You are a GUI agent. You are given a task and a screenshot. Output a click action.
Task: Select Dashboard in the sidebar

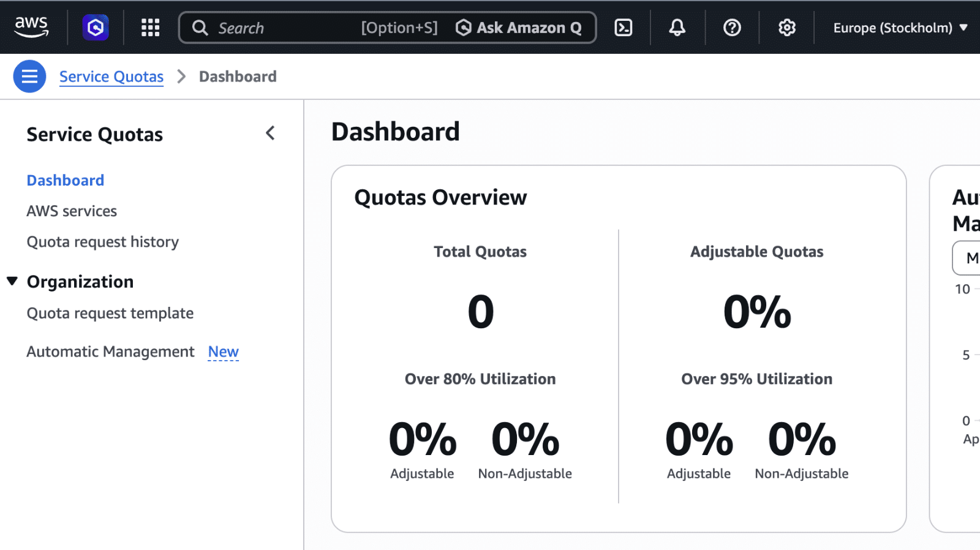[66, 180]
